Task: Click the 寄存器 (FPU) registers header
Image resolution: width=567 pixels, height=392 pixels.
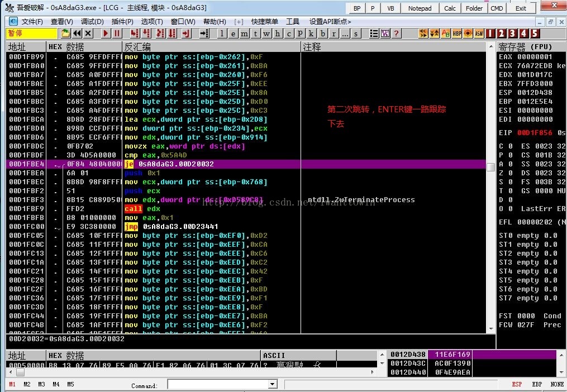Action: (x=525, y=47)
